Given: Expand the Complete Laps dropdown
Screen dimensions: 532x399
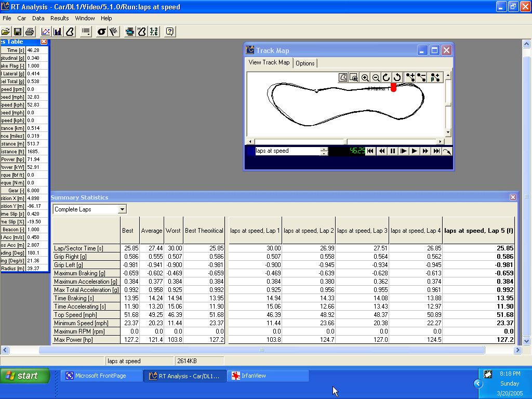Looking at the screenshot, I should tap(122, 209).
